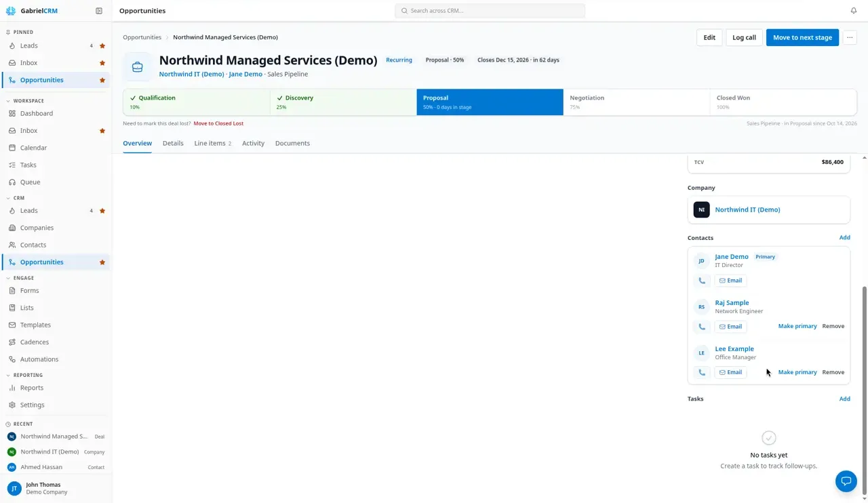Click Log call button
The height and width of the screenshot is (503, 868).
pos(744,37)
